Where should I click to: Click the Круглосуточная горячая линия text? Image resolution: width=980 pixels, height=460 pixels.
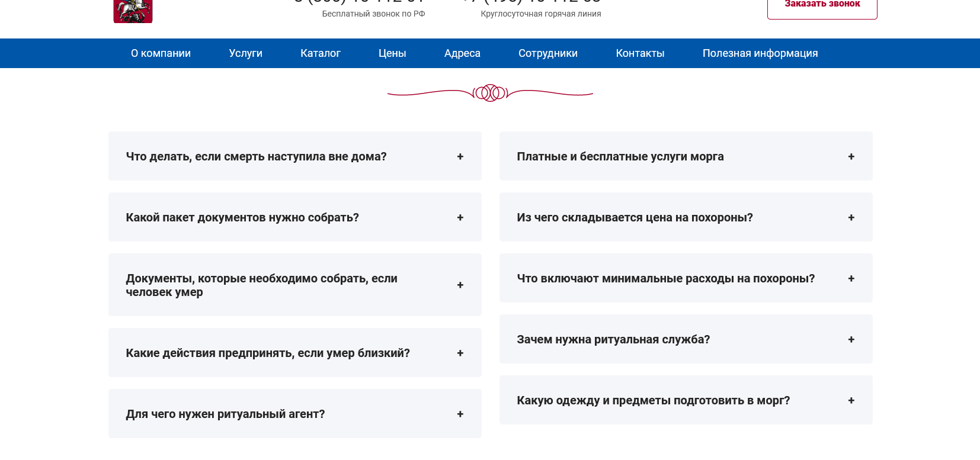(x=541, y=14)
